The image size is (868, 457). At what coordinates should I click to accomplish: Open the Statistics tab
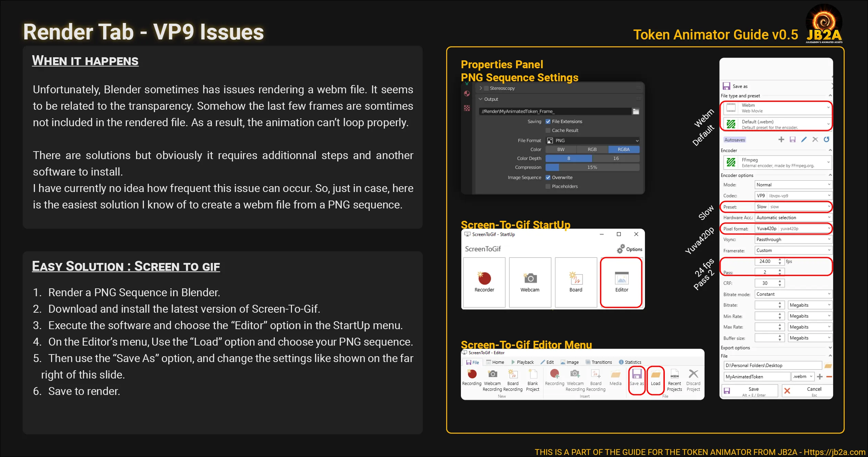630,362
